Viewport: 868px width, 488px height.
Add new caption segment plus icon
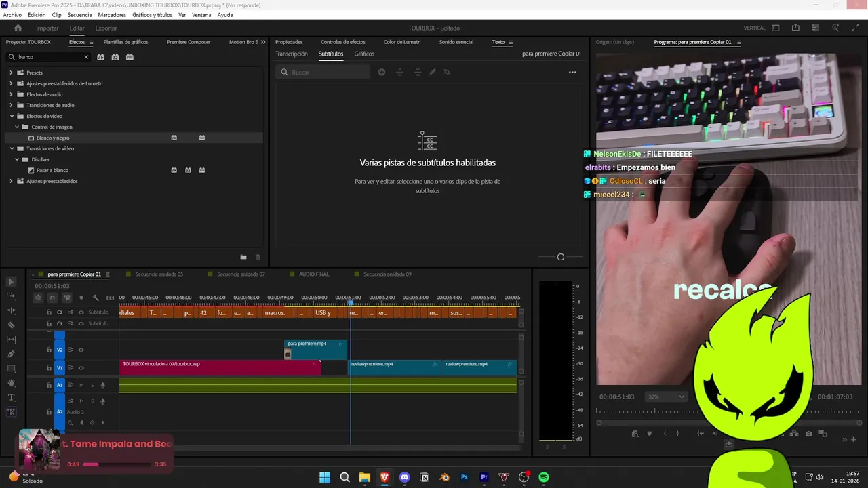(382, 73)
